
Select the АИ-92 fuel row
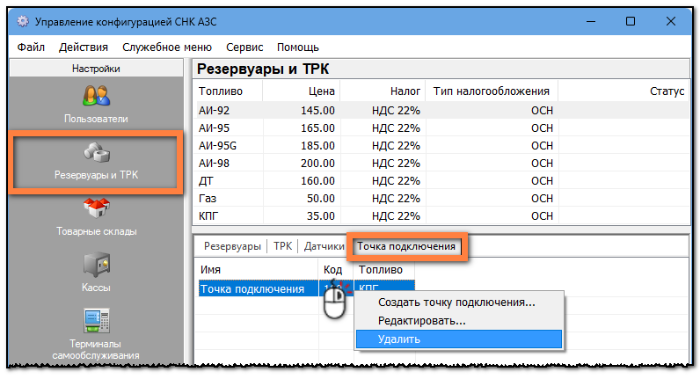pyautogui.click(x=442, y=110)
